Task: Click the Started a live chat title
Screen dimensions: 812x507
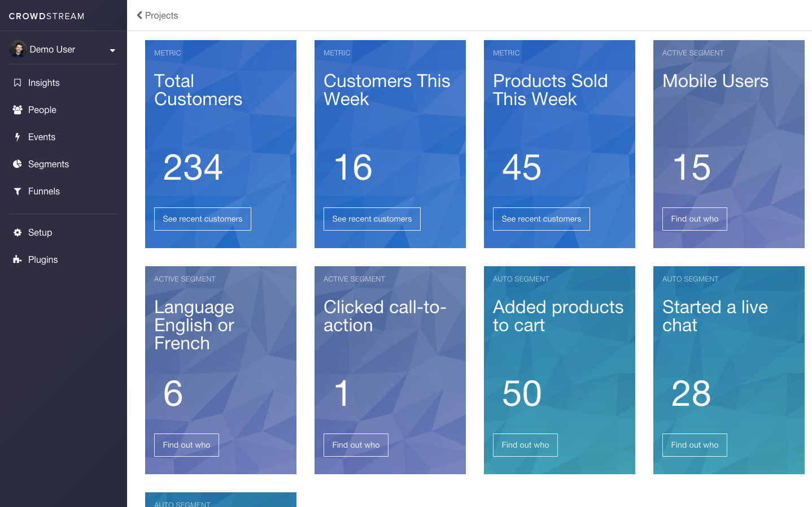Action: (x=715, y=316)
